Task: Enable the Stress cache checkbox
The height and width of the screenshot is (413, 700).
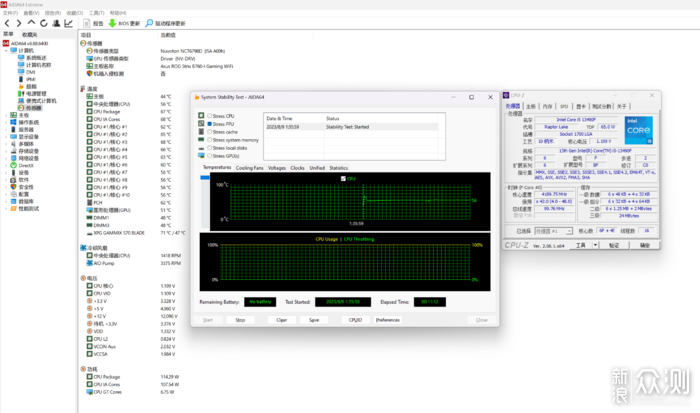Action: click(209, 132)
